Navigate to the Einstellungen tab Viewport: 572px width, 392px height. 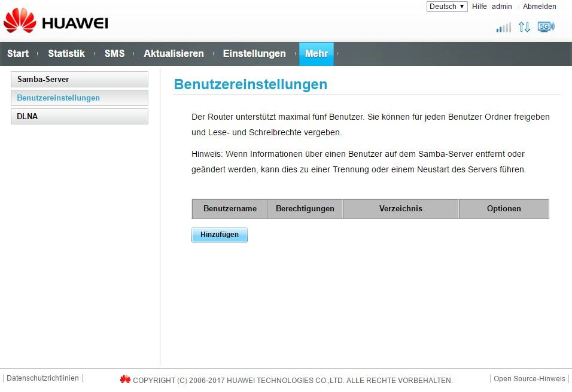[x=254, y=54]
